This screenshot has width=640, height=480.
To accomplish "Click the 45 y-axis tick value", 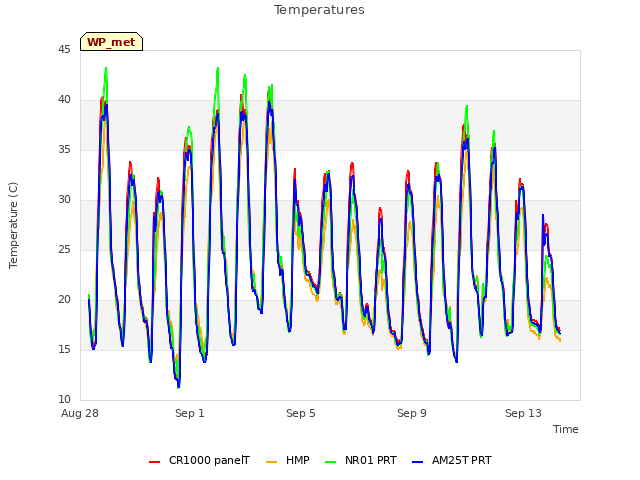I will coord(64,49).
